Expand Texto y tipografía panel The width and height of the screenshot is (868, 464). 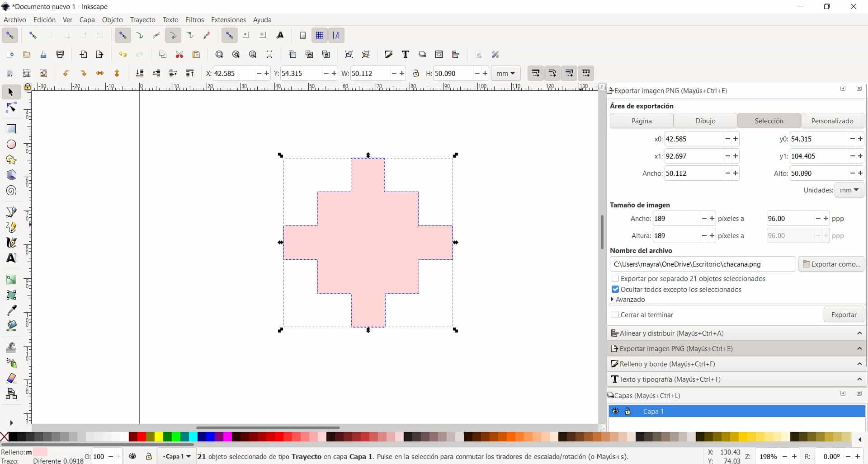click(x=736, y=379)
